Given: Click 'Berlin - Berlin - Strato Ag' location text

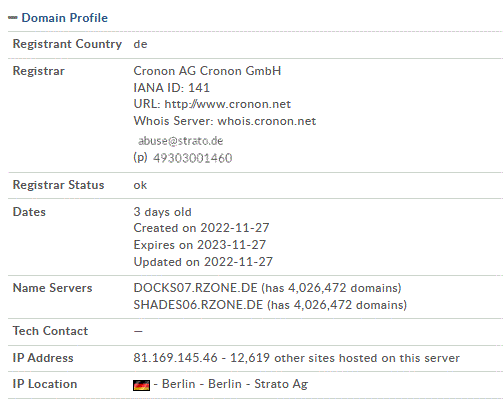Looking at the screenshot, I should click(235, 384).
